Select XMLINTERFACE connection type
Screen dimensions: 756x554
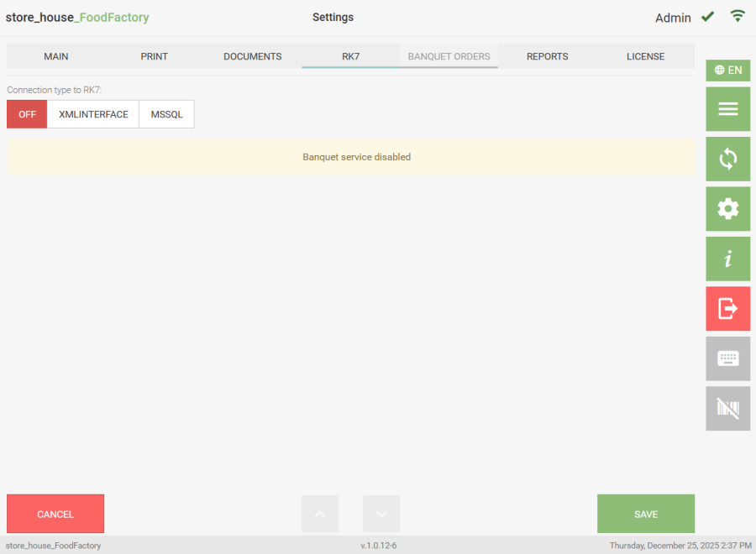point(93,114)
